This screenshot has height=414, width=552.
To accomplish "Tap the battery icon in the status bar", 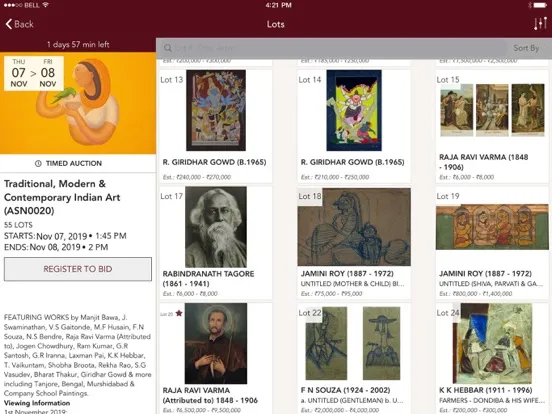I will (540, 5).
